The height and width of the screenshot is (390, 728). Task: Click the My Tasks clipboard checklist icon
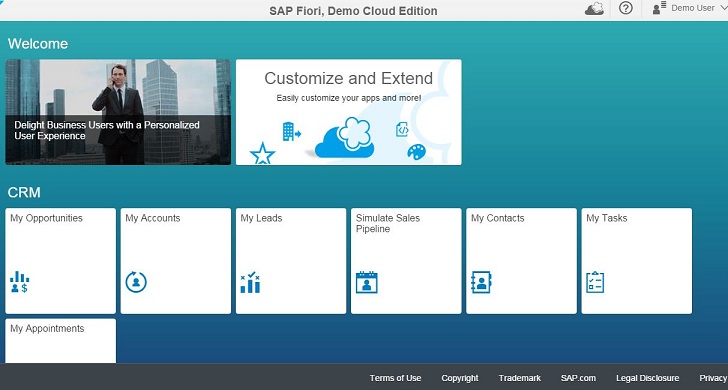click(595, 282)
